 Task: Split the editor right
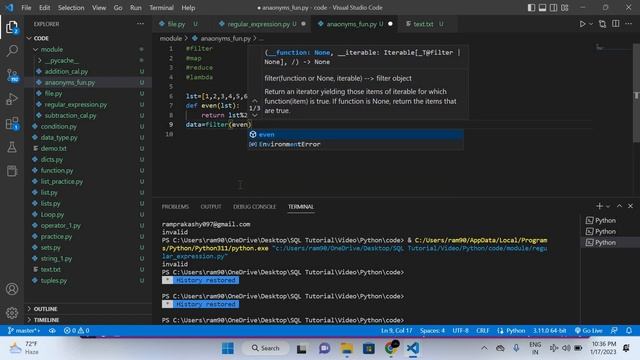[x=616, y=24]
